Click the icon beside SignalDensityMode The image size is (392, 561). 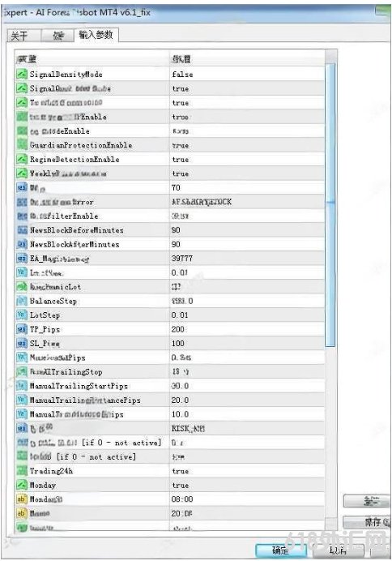click(21, 74)
